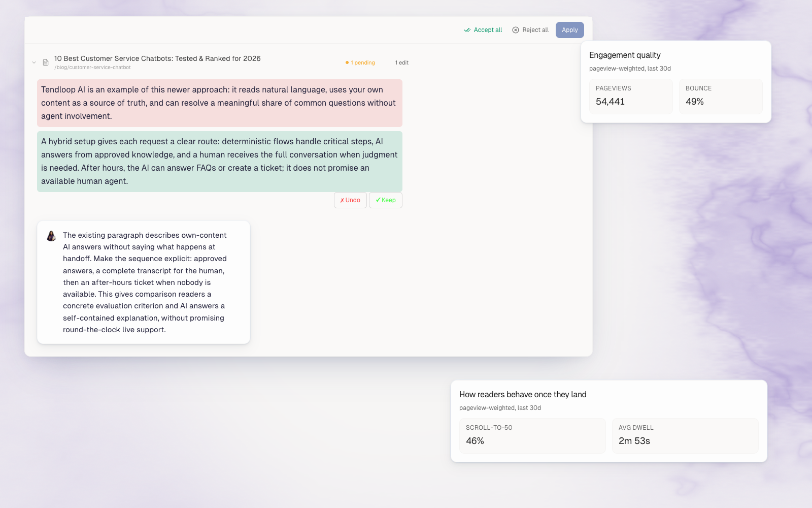Click the orange pending status dot
This screenshot has width=812, height=508.
347,62
